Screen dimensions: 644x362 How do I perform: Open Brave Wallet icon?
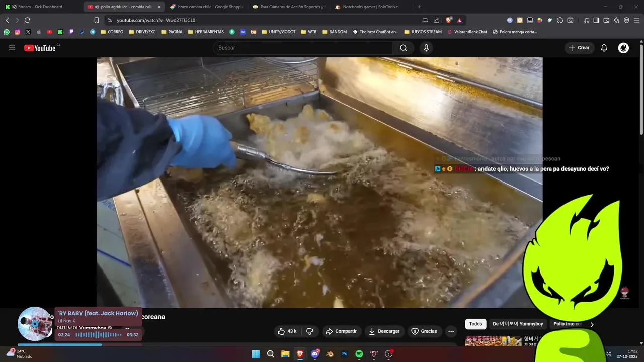tap(606, 20)
